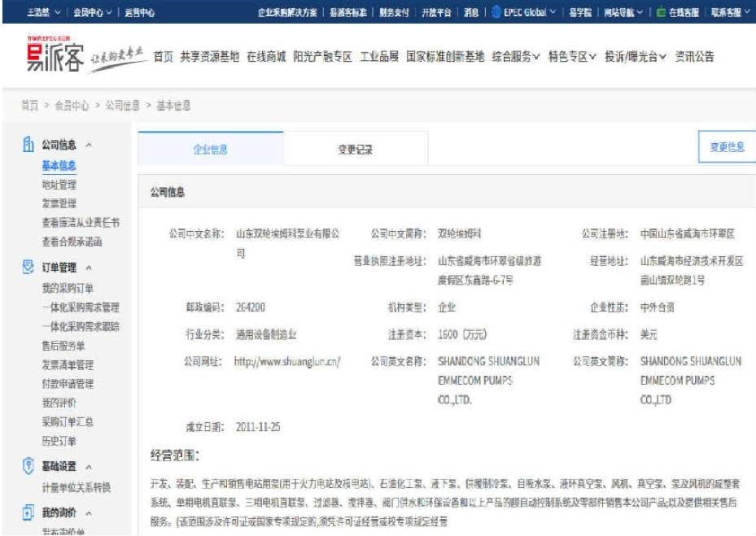Open the 综合服务 navigation dropdown
756x536 pixels.
(515, 57)
